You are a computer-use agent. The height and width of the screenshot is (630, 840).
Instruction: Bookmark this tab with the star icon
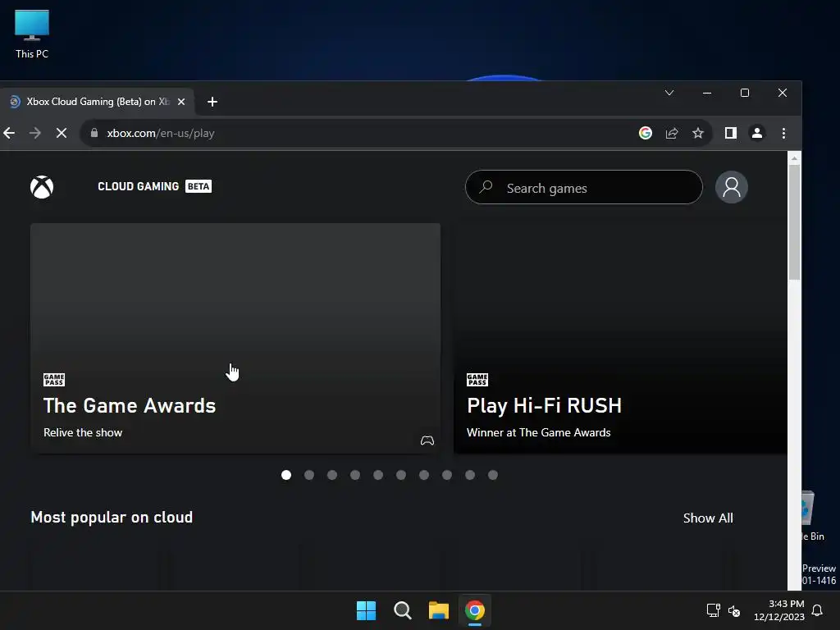pyautogui.click(x=697, y=133)
